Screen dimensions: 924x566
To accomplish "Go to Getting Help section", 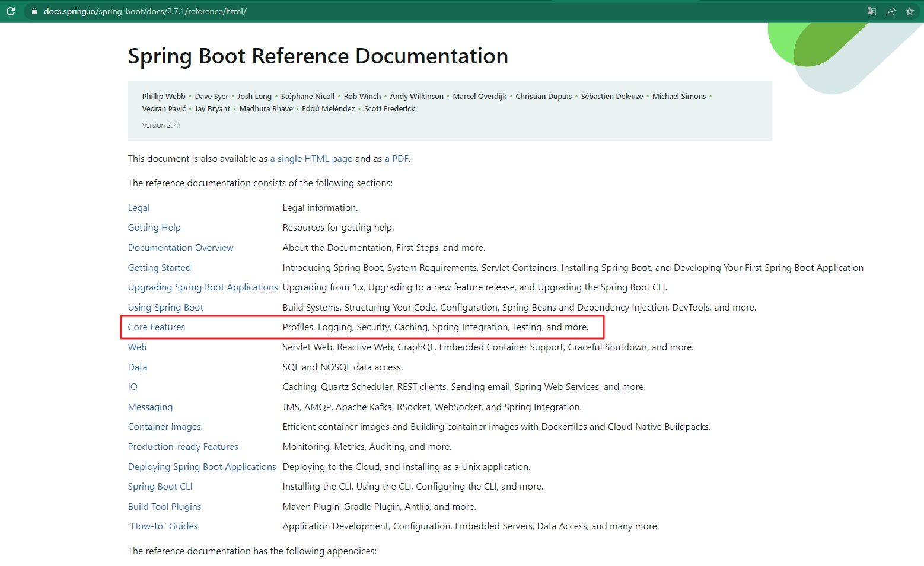I will tap(154, 228).
